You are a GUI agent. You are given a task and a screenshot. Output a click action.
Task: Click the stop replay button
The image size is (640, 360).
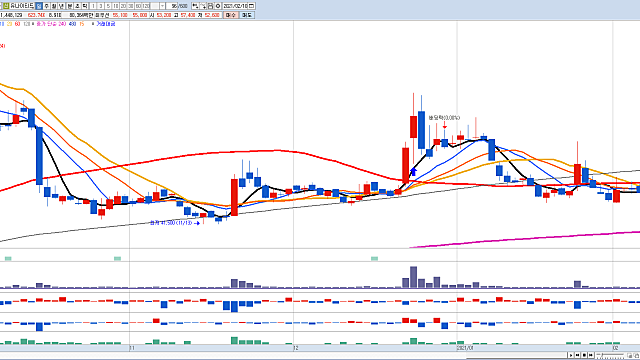[x=584, y=355]
